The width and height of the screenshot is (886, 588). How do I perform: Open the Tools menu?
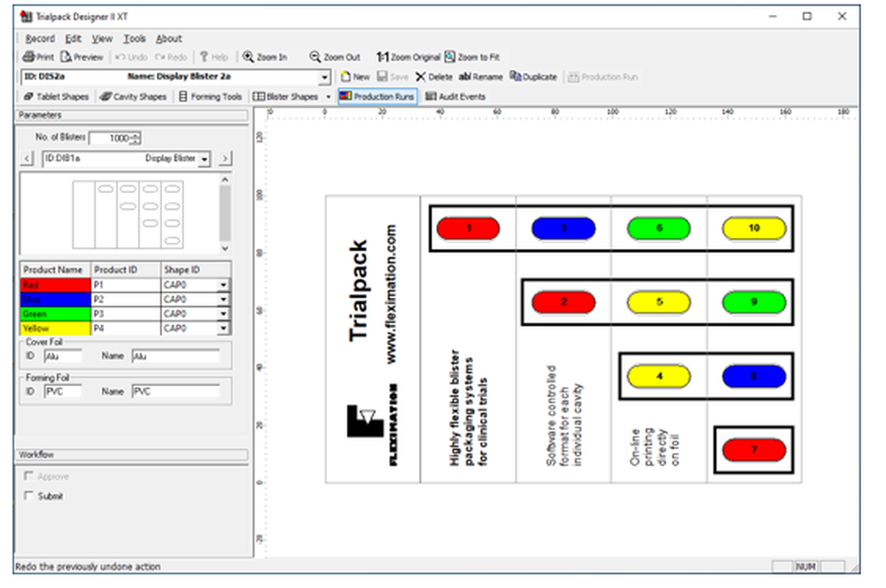pos(135,38)
